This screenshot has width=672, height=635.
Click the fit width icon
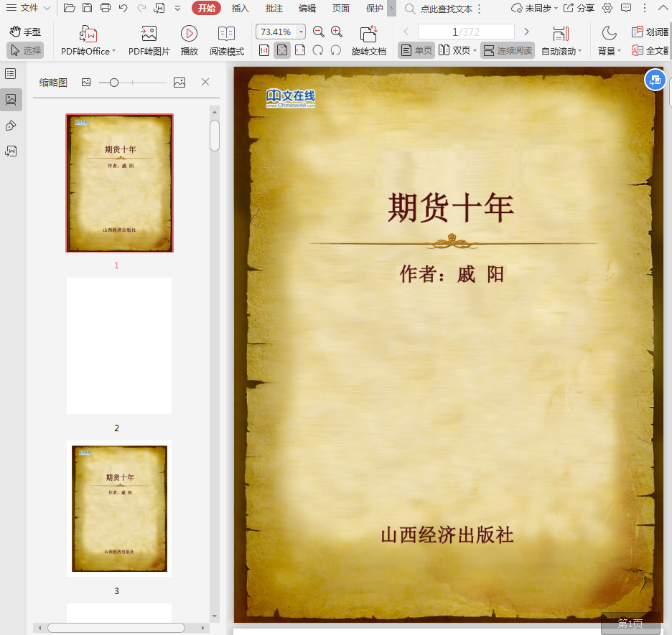(300, 50)
